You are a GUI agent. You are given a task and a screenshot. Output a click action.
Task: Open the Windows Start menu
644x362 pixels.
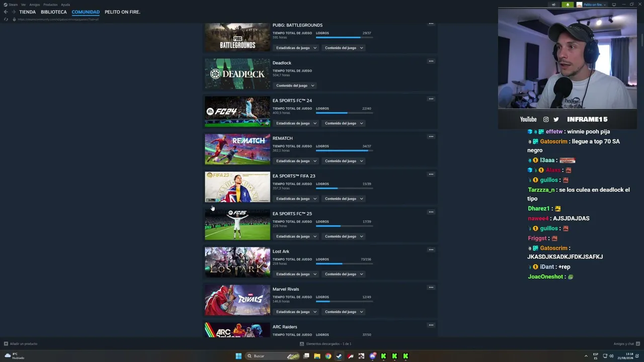click(x=238, y=356)
